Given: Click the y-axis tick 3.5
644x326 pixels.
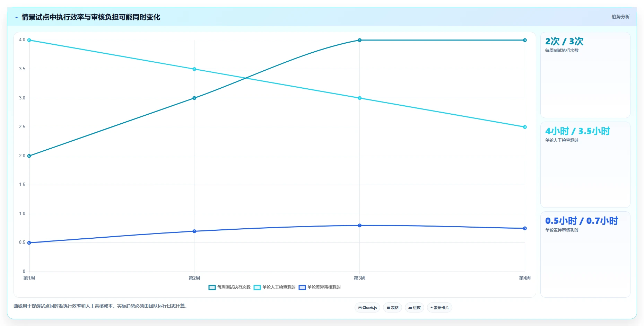Looking at the screenshot, I should click(22, 69).
